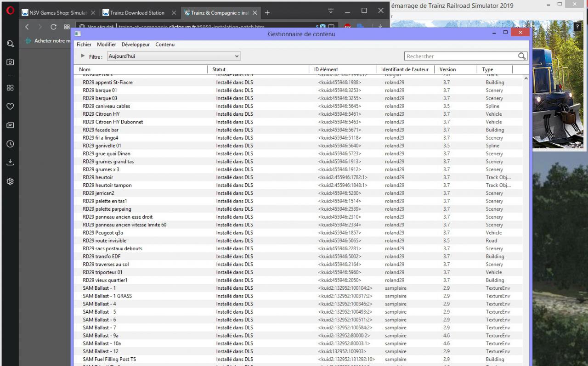Screen dimensions: 588x366
Task: Open new tab with plus button
Action: click(267, 13)
